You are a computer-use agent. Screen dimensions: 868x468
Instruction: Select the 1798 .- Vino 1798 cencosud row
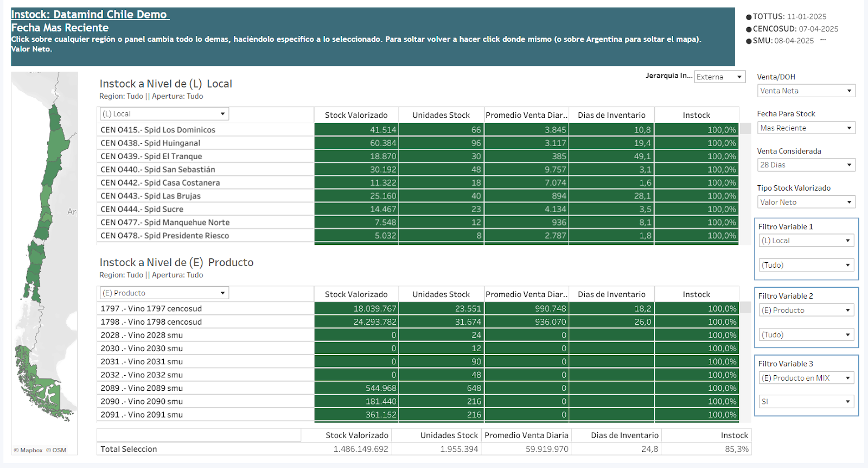(x=151, y=322)
